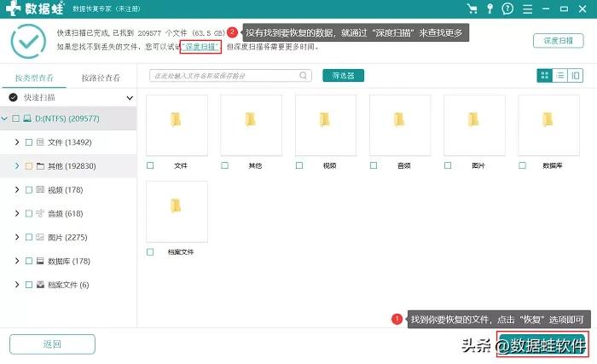This screenshot has width=597, height=364.
Task: Tick checkbox under 文件 folder thumbnail
Action: point(150,165)
